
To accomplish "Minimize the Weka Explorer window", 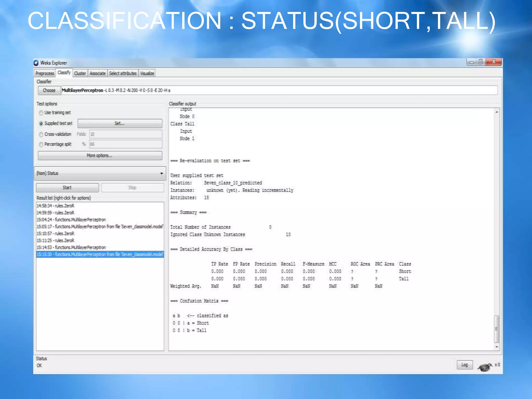I will pos(472,62).
